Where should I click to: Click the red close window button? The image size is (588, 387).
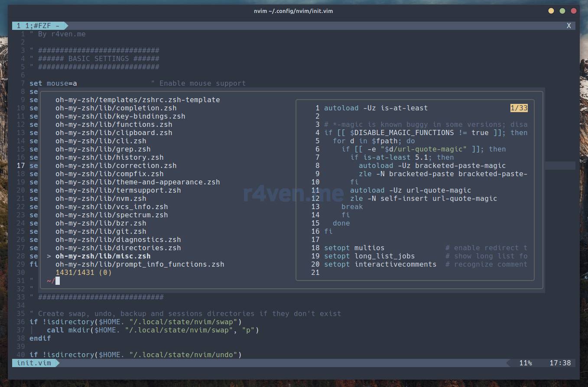(573, 11)
